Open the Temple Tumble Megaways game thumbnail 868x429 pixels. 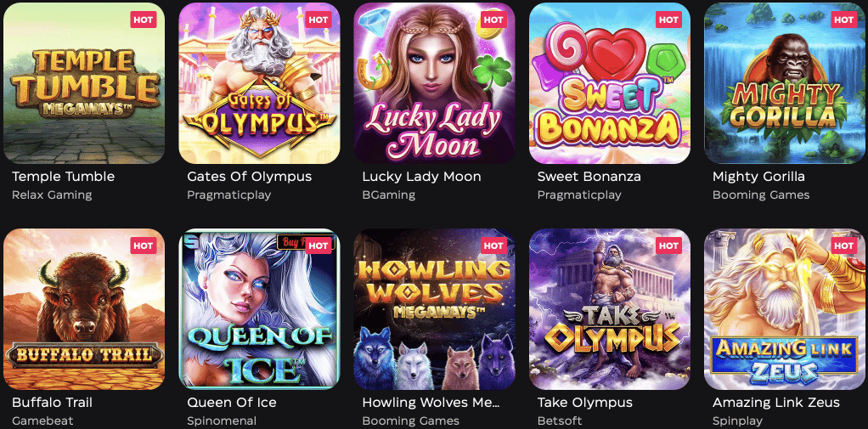click(83, 83)
